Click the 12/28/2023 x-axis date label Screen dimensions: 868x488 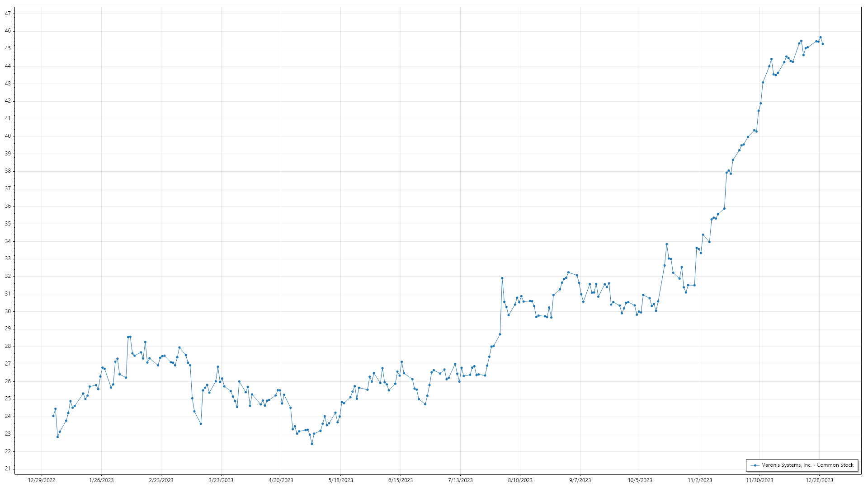point(819,480)
